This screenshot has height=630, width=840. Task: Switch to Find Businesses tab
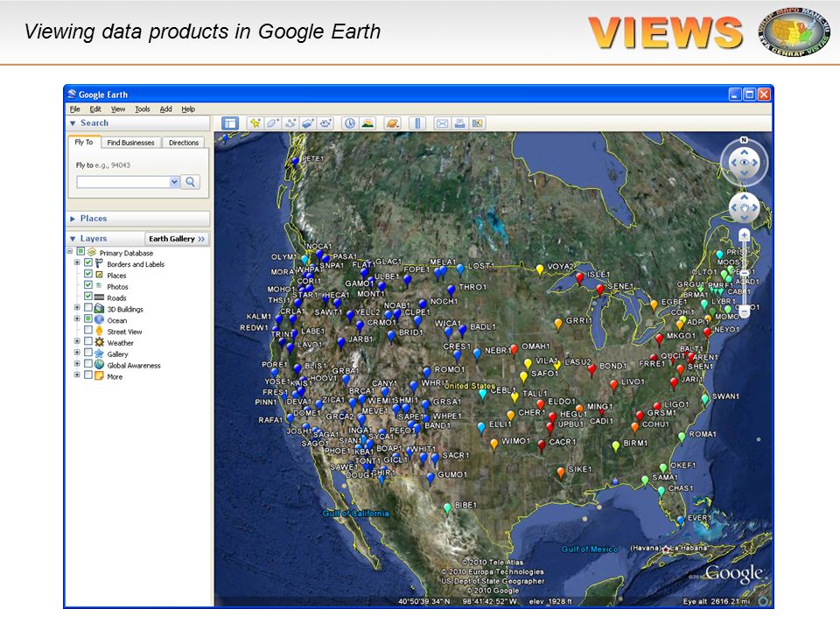(x=130, y=143)
